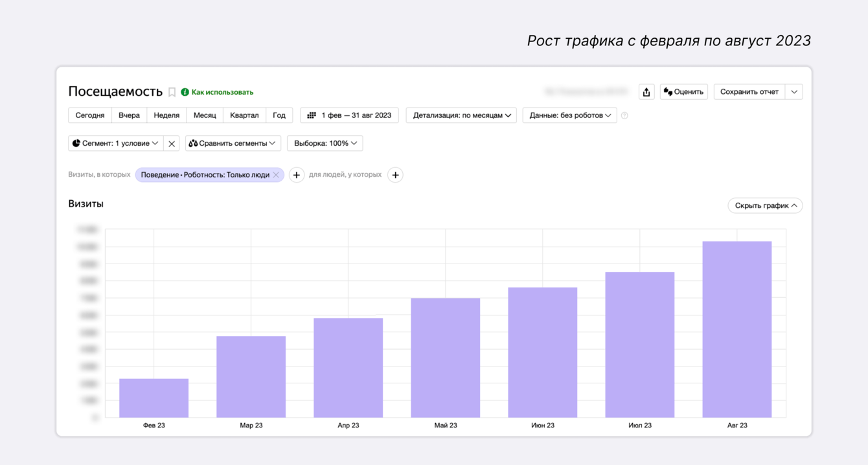
Task: Click the Авг 23 bar in chart
Action: 737,329
